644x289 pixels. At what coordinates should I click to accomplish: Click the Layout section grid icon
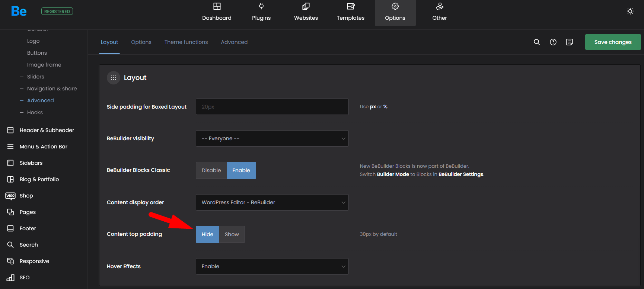point(114,78)
